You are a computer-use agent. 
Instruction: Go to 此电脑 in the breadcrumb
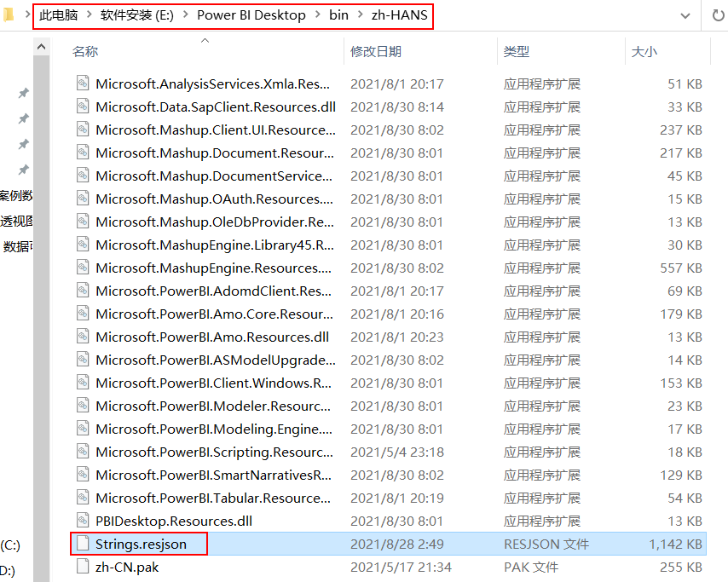point(59,14)
